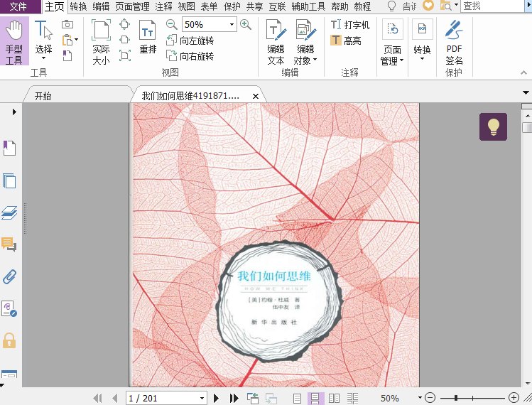This screenshot has width=532, height=405.
Task: Click the lightbulb tips button
Action: point(494,126)
